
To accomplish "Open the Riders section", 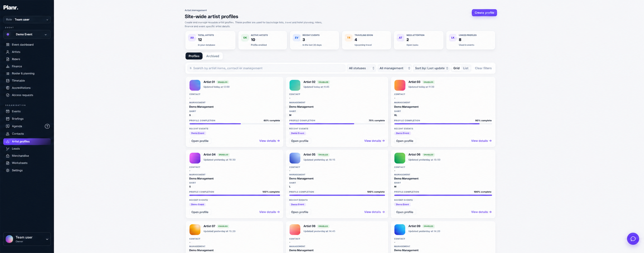I will point(27,59).
